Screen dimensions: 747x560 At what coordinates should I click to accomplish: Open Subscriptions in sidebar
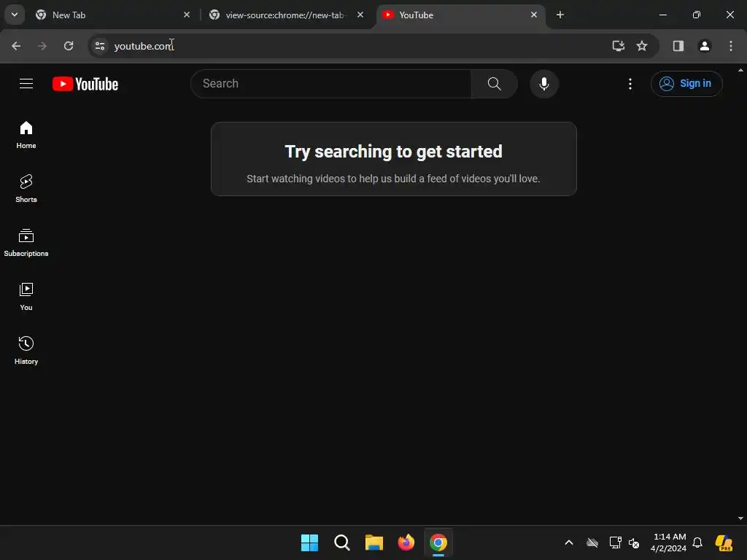click(x=26, y=242)
